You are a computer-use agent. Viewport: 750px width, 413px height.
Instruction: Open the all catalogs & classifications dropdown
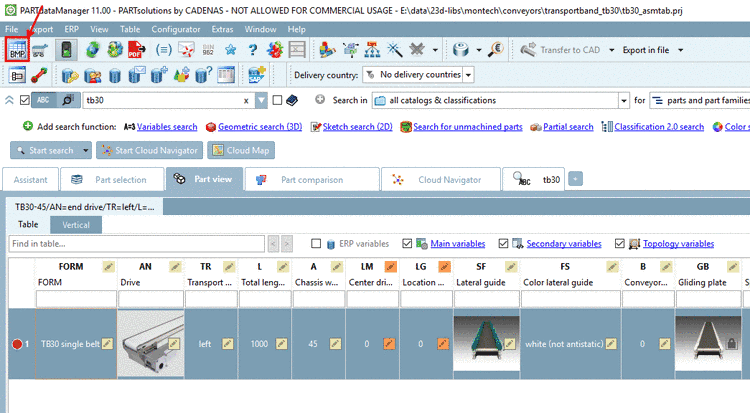tap(624, 100)
